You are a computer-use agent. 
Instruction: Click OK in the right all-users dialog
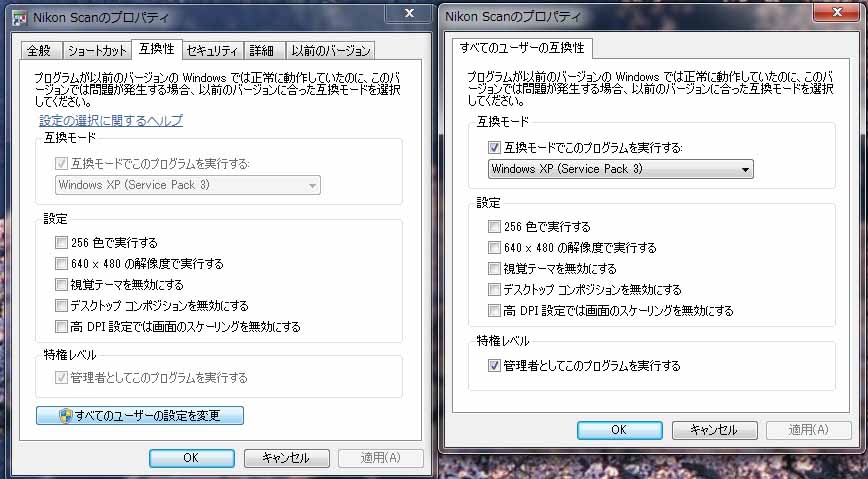(619, 430)
